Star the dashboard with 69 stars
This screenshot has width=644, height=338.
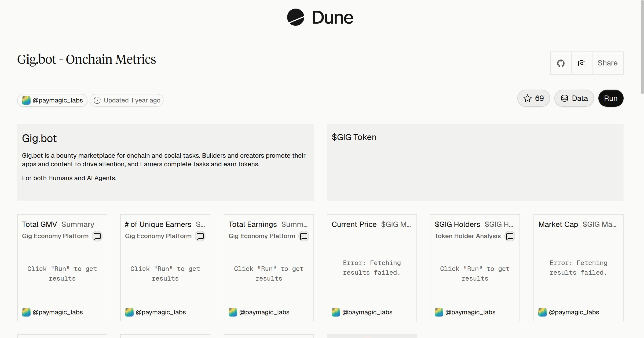tap(534, 98)
